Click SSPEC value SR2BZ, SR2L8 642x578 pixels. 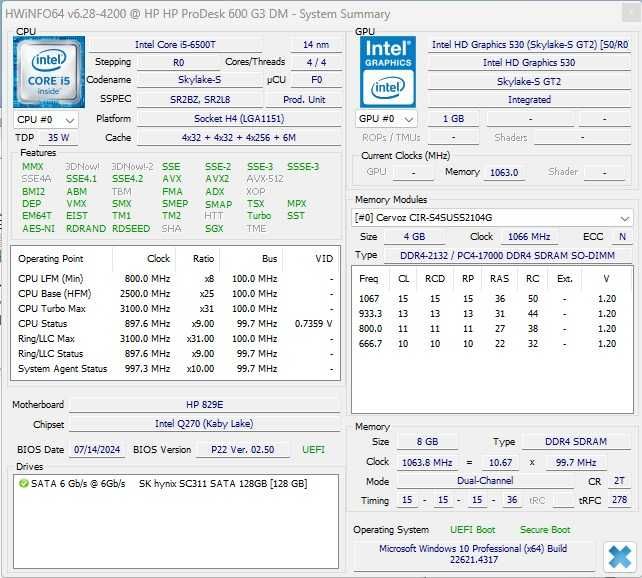(200, 99)
